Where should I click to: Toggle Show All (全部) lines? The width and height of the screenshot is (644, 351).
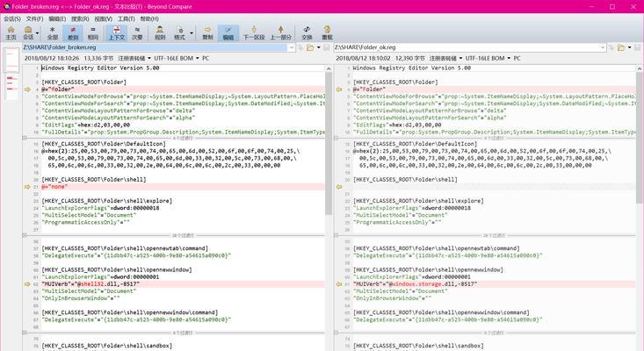coord(52,32)
